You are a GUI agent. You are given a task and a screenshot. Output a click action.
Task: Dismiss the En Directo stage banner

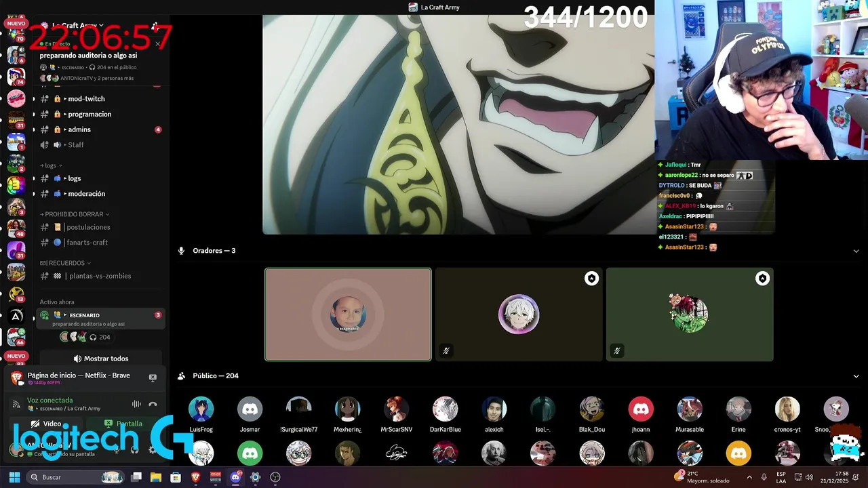coord(157,44)
